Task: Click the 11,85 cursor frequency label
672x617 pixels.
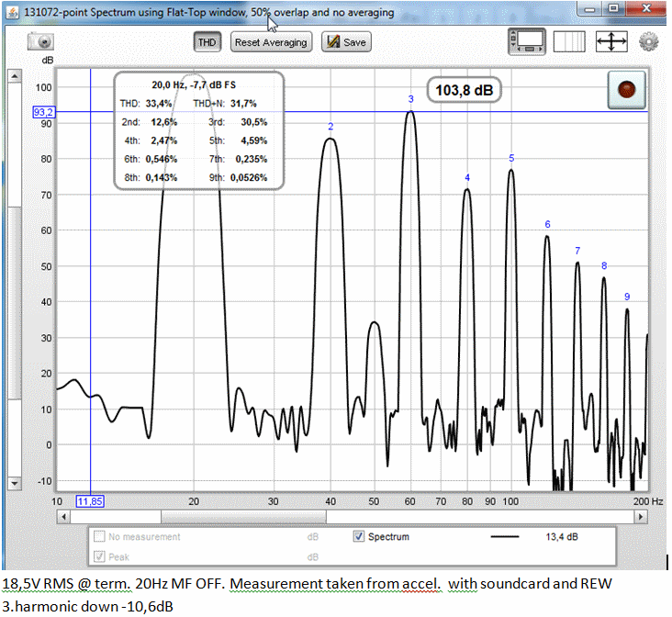Action: [90, 501]
